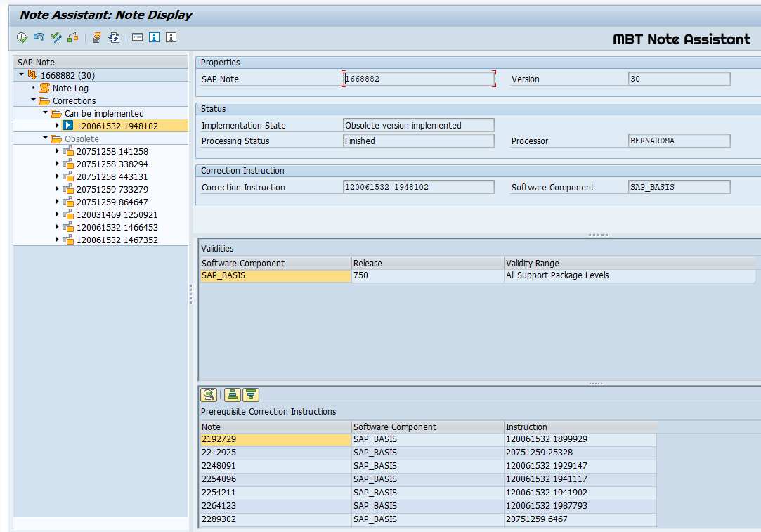Undo the last action in Note Assistant

tap(39, 37)
